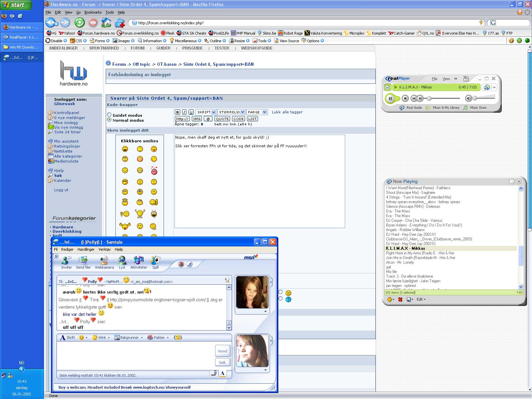The image size is (532, 399).
Task: Start Webkamera in the MSN chat
Action: point(104,262)
